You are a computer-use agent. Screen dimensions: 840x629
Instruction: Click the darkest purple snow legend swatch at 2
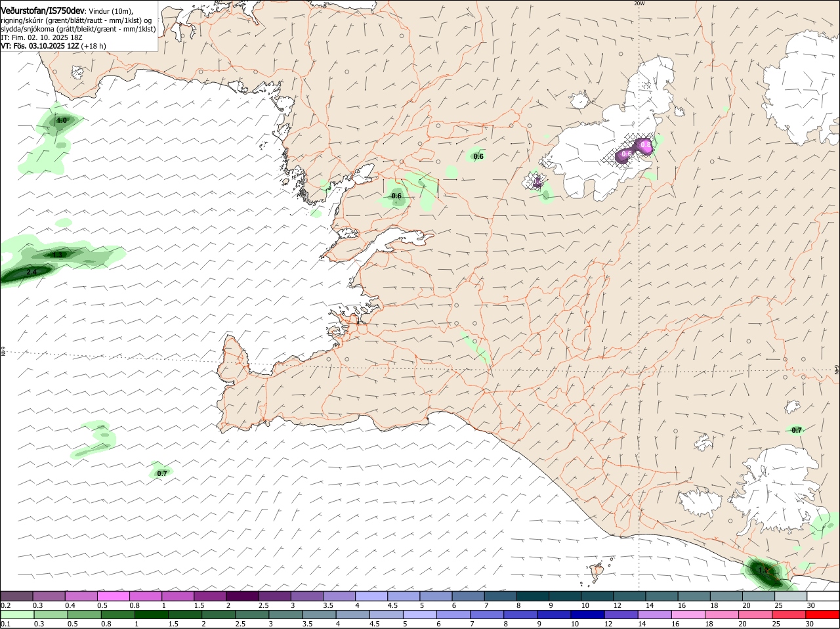pyautogui.click(x=242, y=596)
